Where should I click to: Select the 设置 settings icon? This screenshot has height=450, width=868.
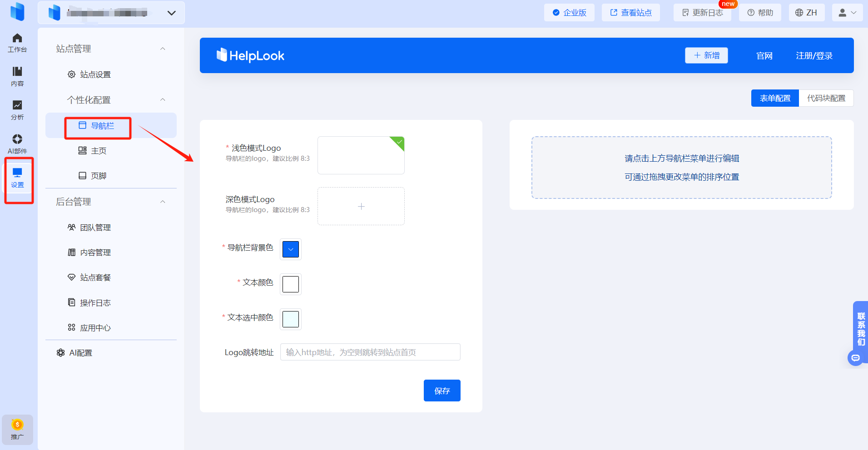pos(17,178)
